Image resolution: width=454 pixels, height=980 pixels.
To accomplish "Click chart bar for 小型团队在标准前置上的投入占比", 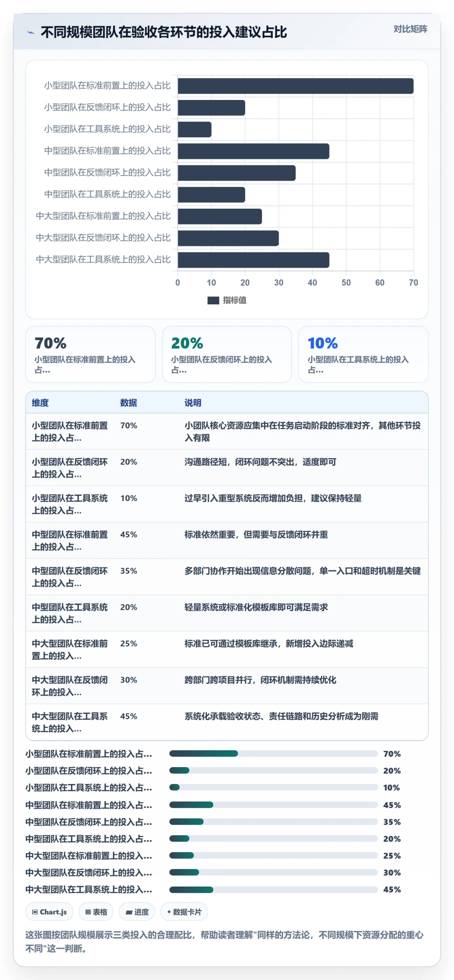I will 295,86.
